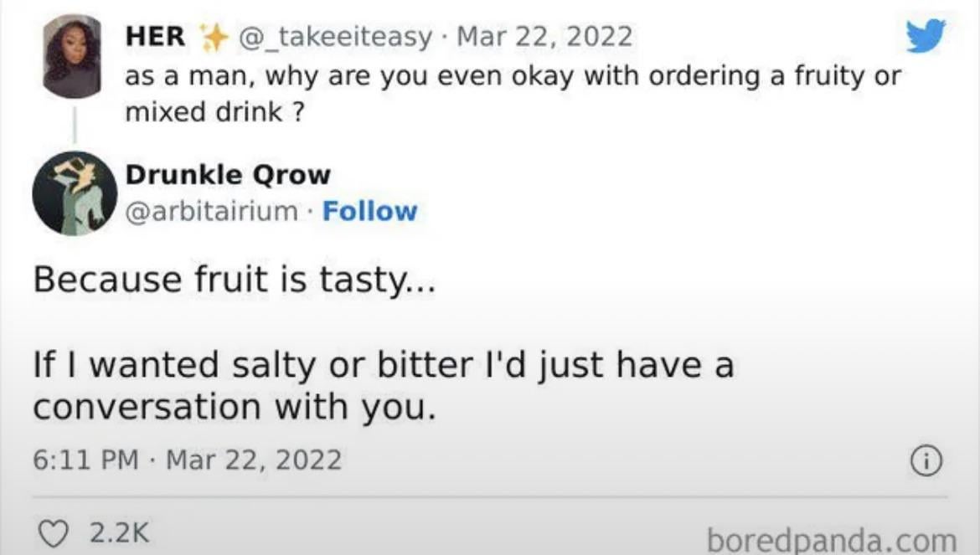Click the Twitter bird logo icon
Viewport: 980px width, 555px height.
click(x=926, y=36)
